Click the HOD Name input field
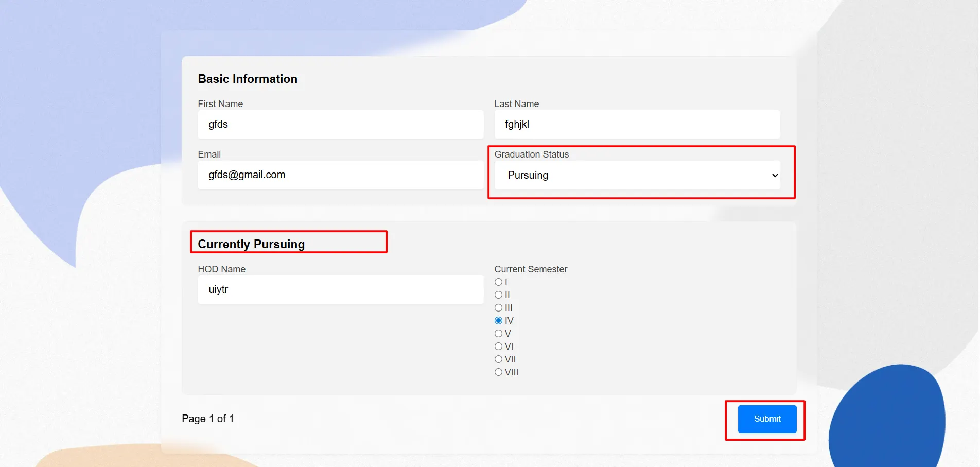 tap(340, 290)
